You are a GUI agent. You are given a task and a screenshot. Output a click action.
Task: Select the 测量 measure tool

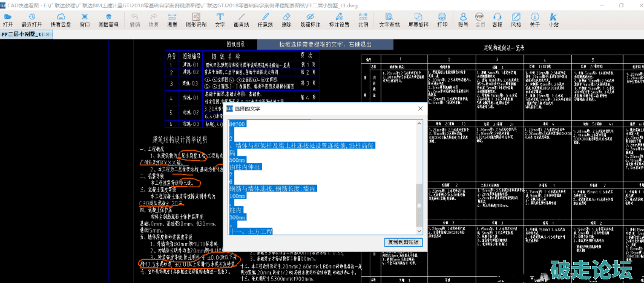pos(172,18)
